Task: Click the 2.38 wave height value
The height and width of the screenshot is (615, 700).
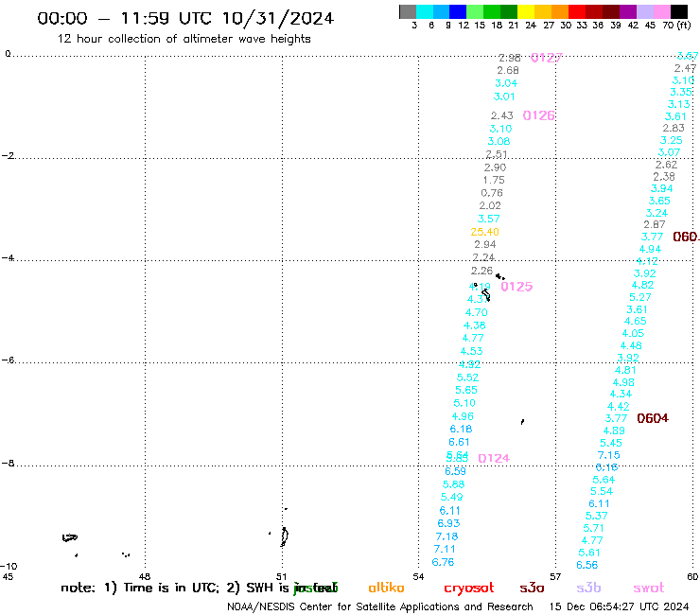Action: tap(664, 176)
